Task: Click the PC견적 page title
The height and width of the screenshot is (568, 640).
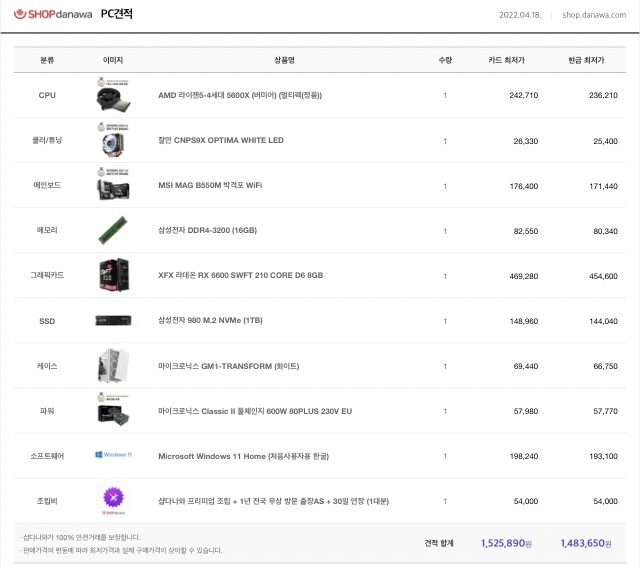Action: 117,14
